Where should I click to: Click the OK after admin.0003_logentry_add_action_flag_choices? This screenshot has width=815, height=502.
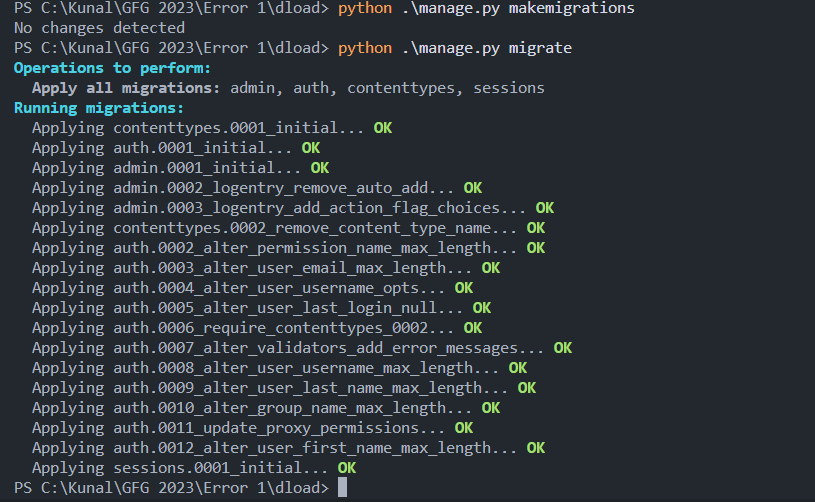[544, 208]
